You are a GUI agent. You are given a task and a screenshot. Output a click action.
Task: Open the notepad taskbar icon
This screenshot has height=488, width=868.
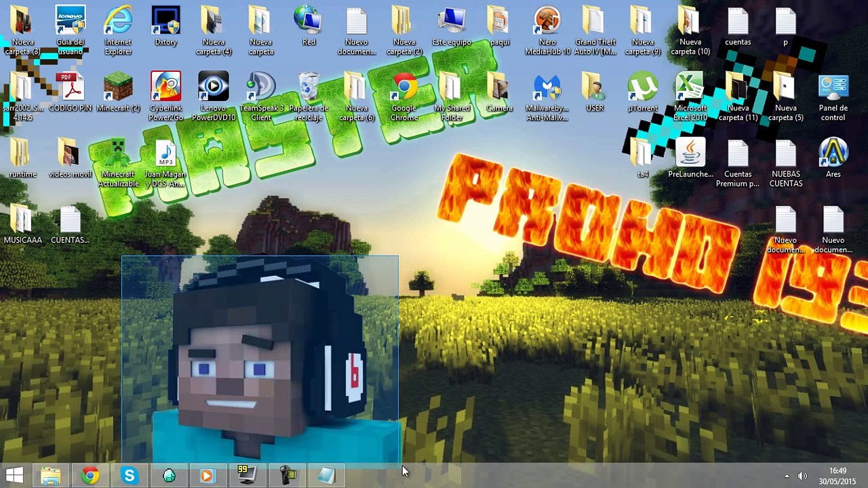[x=326, y=476]
